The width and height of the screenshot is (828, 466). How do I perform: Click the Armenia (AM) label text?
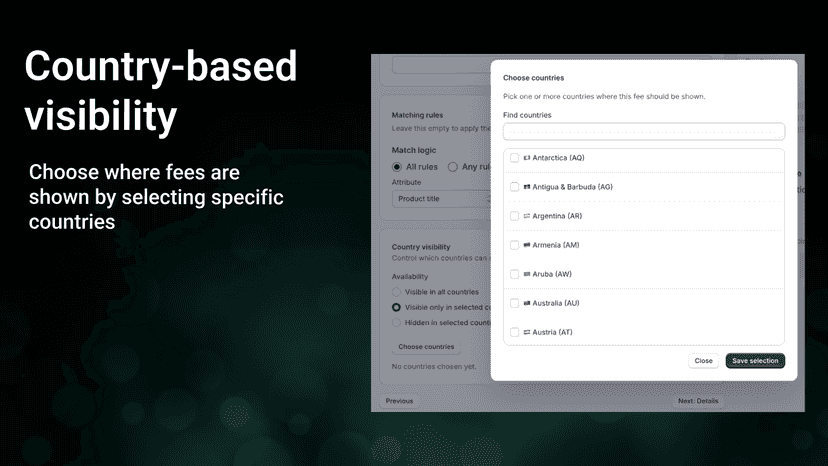556,245
